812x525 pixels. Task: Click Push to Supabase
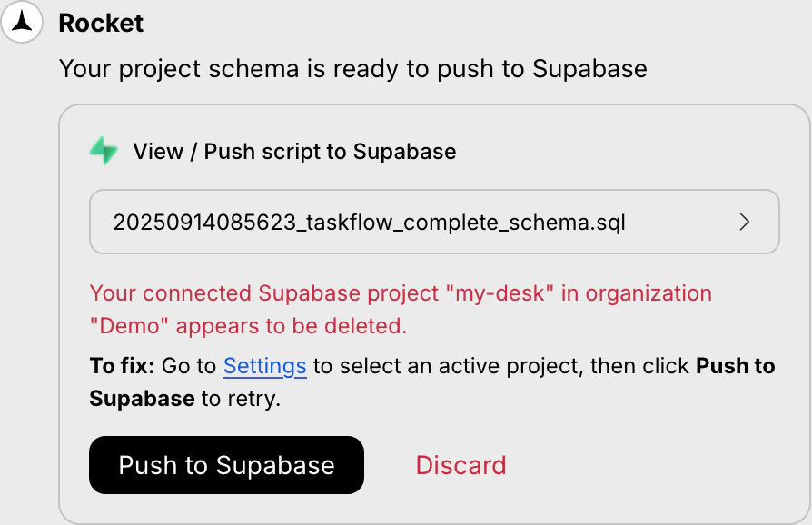(x=226, y=465)
